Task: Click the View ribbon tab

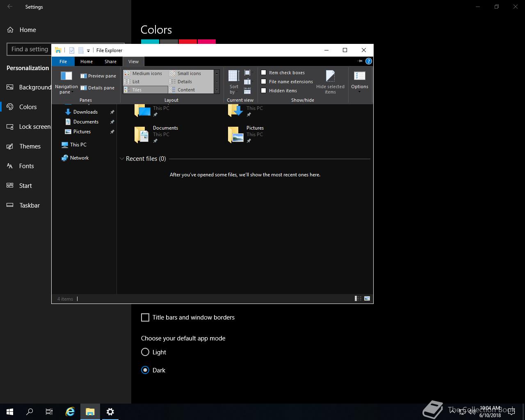Action: (x=133, y=62)
